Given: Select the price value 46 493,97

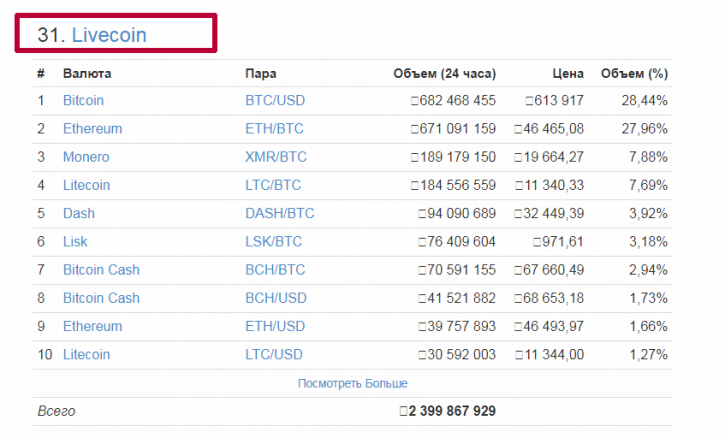Looking at the screenshot, I should pos(549,326).
